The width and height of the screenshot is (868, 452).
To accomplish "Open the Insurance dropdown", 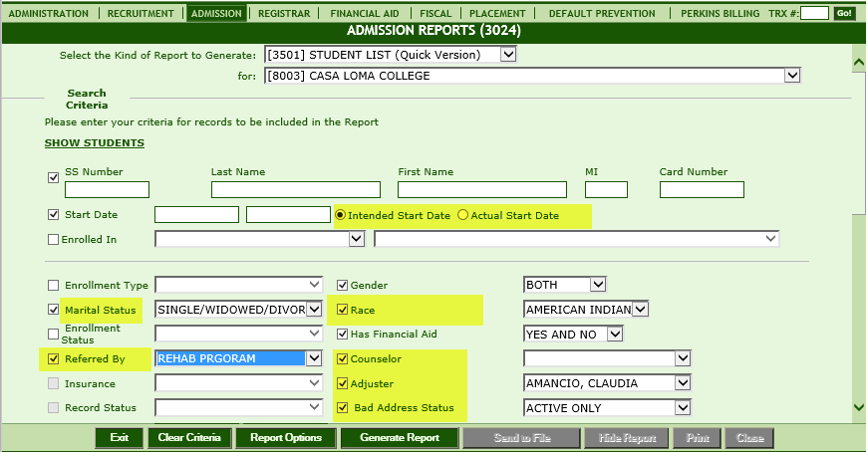I will pyautogui.click(x=238, y=383).
